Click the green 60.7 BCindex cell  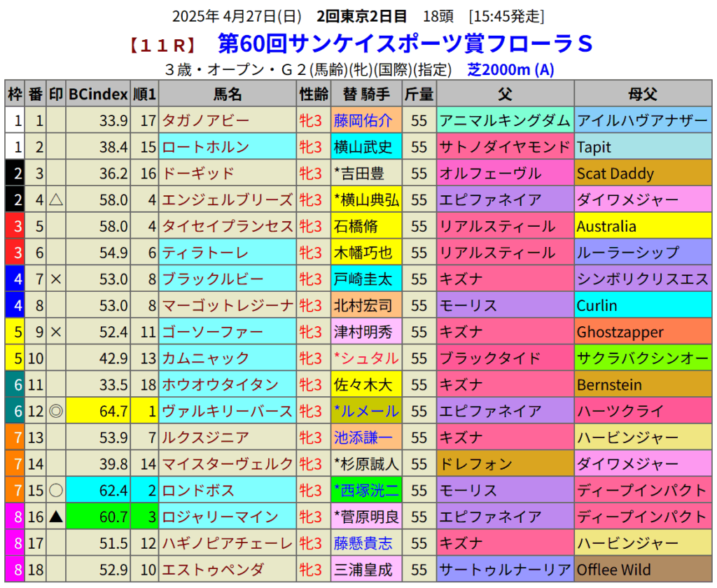[98, 517]
